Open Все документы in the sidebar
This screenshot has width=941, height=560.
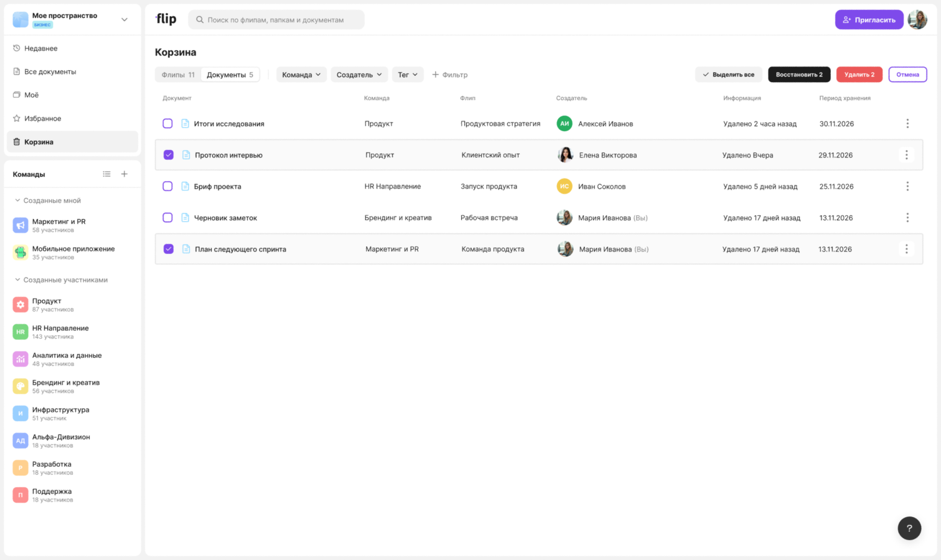click(x=72, y=72)
